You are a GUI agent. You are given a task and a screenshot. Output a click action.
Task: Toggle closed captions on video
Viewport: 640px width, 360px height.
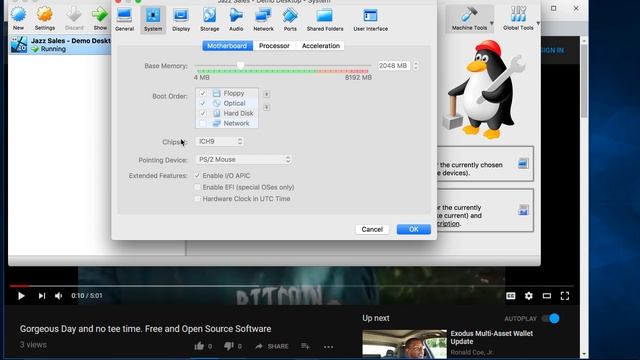pos(511,296)
